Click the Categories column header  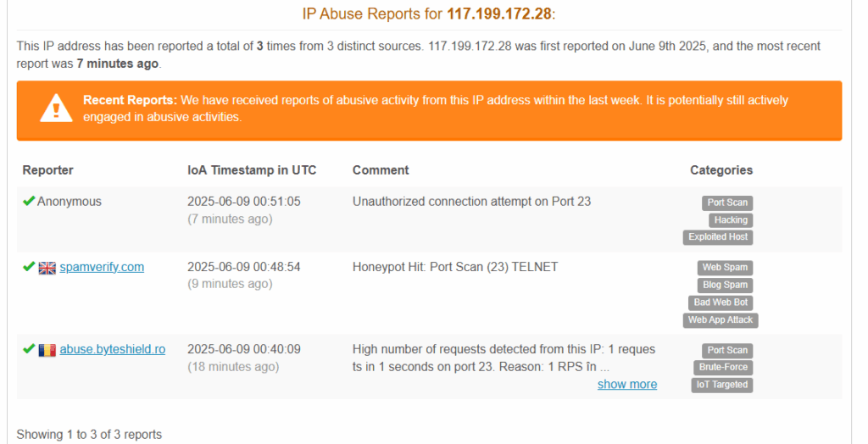(x=721, y=170)
